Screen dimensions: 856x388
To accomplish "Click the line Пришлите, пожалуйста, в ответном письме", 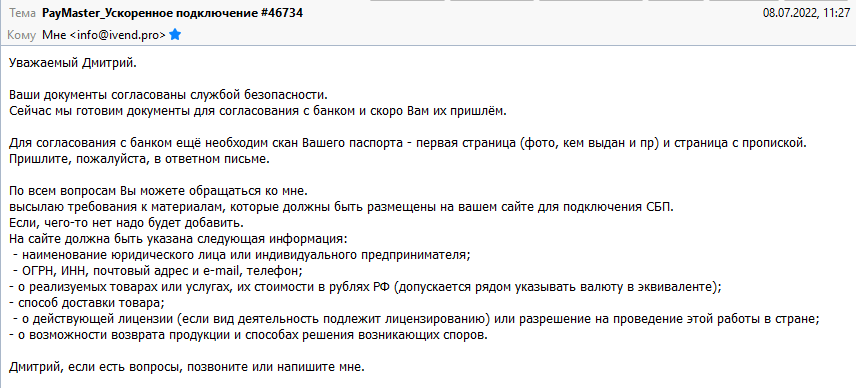I will [x=139, y=159].
